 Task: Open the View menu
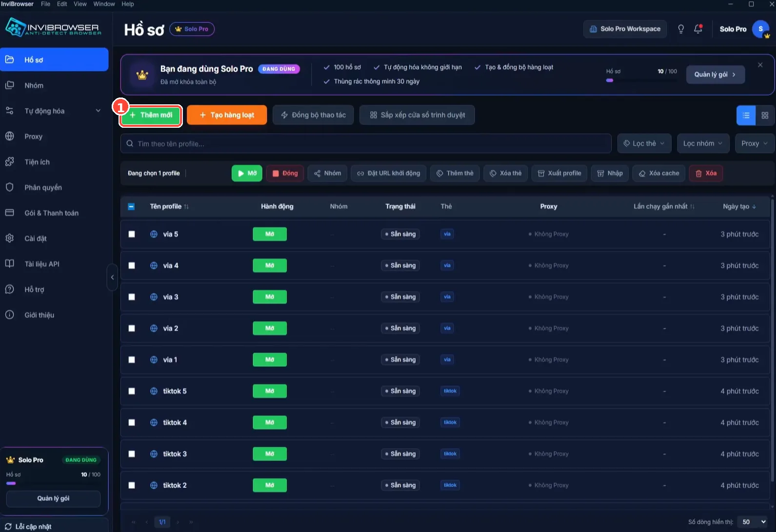[80, 4]
